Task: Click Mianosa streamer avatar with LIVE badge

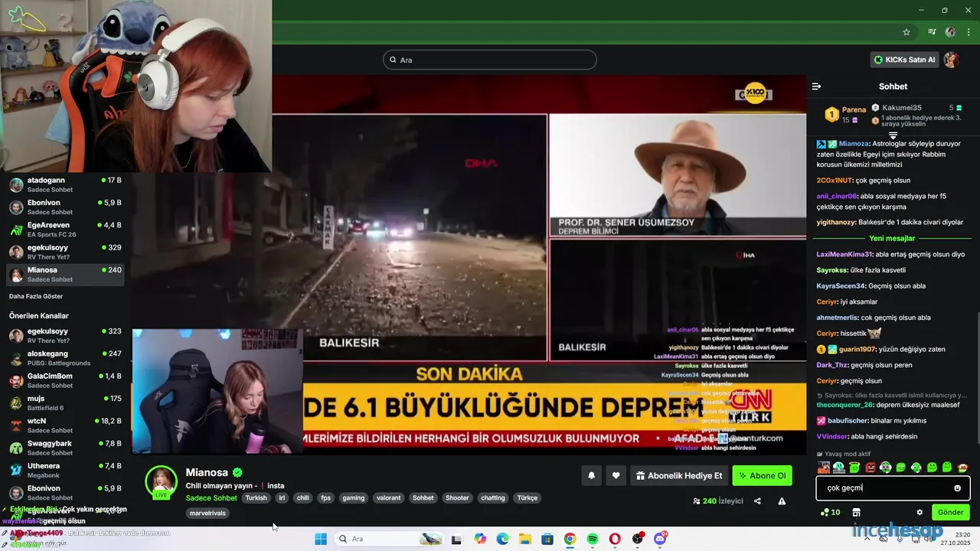Action: 162,482
